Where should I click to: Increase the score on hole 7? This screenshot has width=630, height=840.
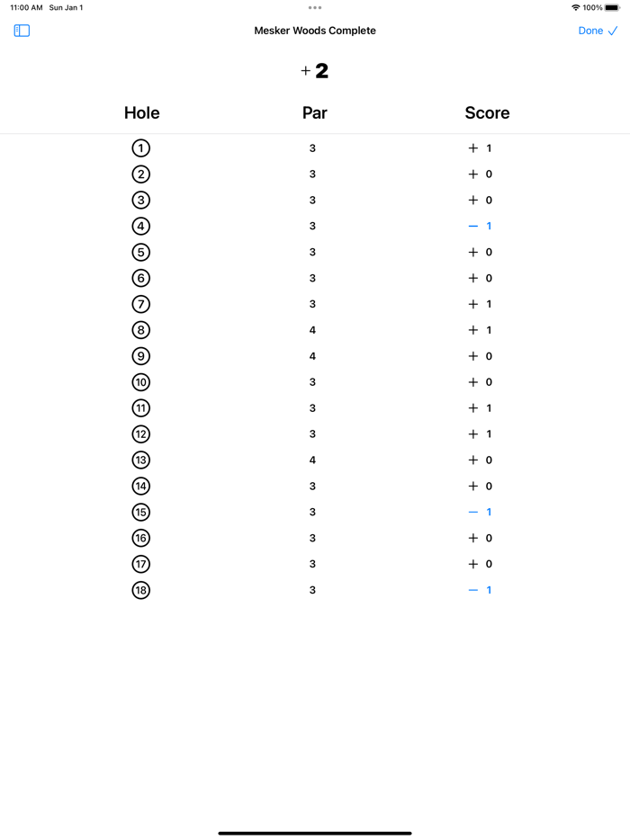pos(472,304)
